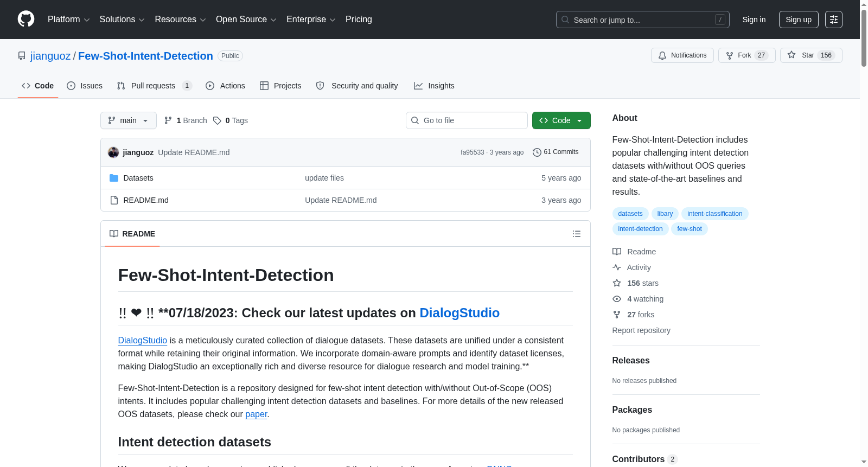Open the Releases section link
The image size is (868, 467).
coord(631,361)
